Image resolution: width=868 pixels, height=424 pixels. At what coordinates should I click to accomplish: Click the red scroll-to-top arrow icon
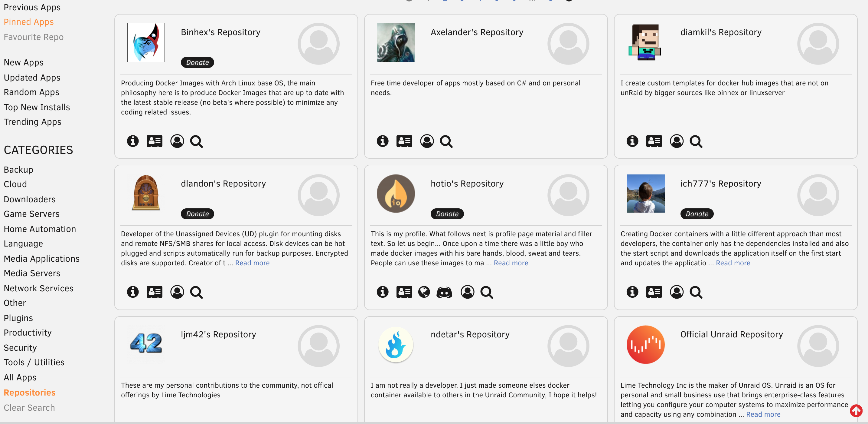pos(856,410)
